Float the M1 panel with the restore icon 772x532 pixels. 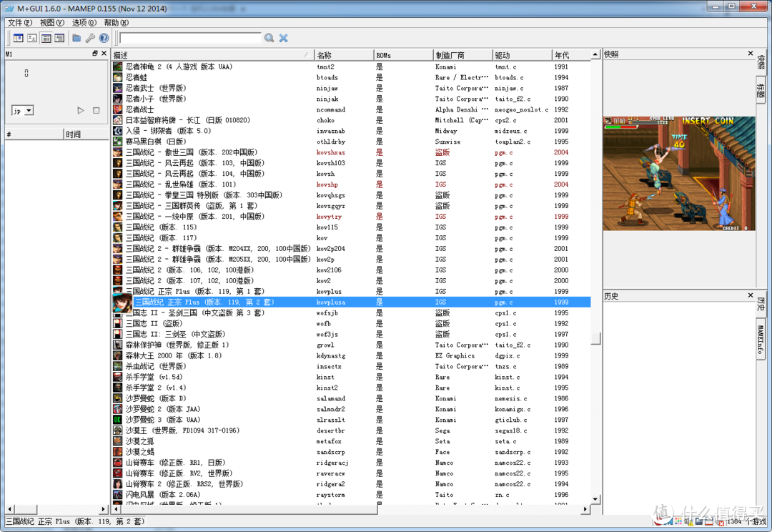point(95,53)
